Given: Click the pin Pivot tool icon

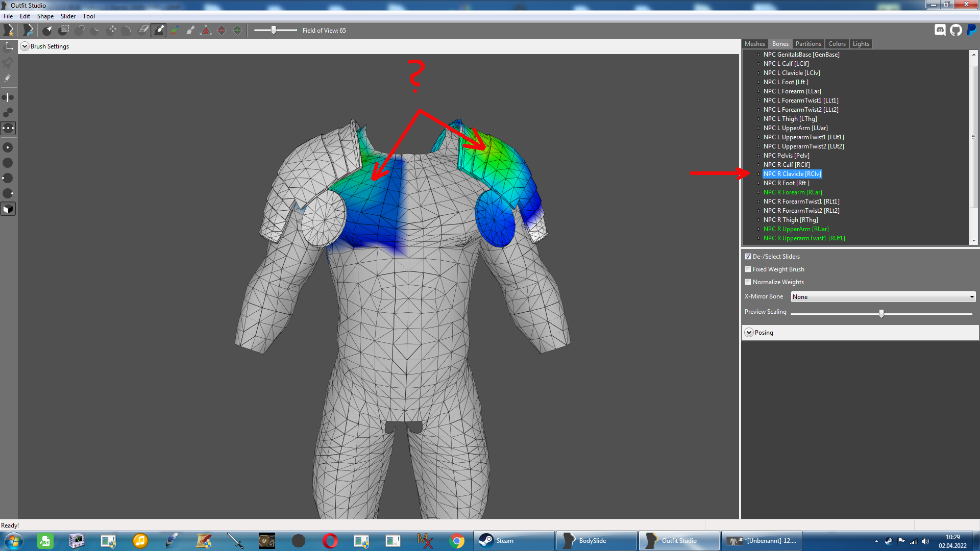Looking at the screenshot, I should pyautogui.click(x=8, y=63).
